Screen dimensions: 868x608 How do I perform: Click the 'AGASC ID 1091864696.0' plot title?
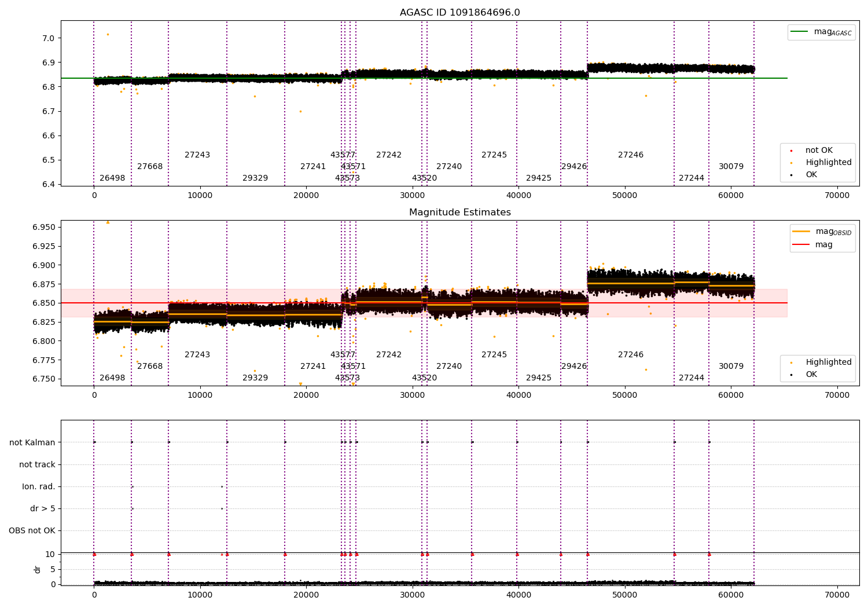click(459, 13)
